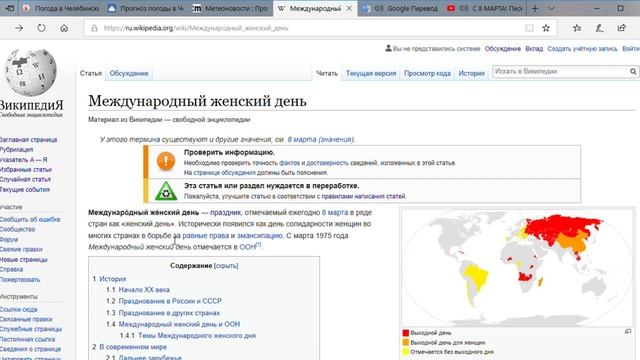This screenshot has width=640, height=360.
Task: Select the Статья tab
Action: (91, 73)
